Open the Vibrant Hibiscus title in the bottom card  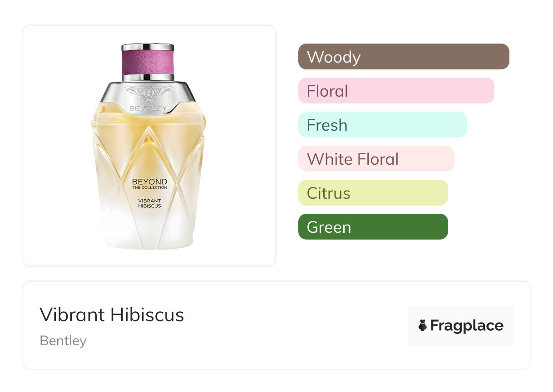[112, 314]
